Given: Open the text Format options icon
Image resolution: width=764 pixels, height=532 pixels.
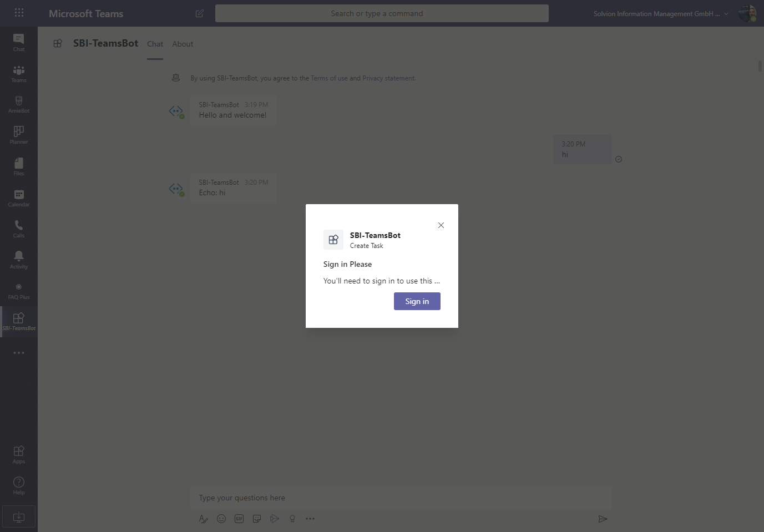Looking at the screenshot, I should [204, 519].
